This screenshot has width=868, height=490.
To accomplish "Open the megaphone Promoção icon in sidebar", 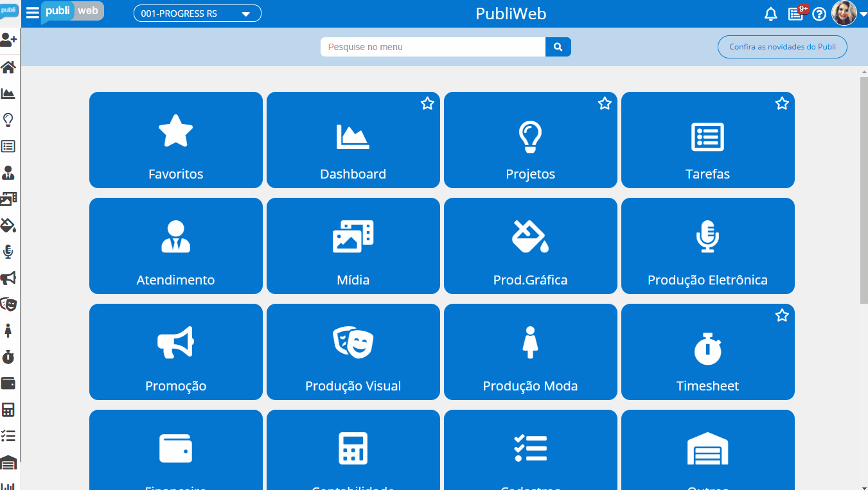I will [x=8, y=278].
